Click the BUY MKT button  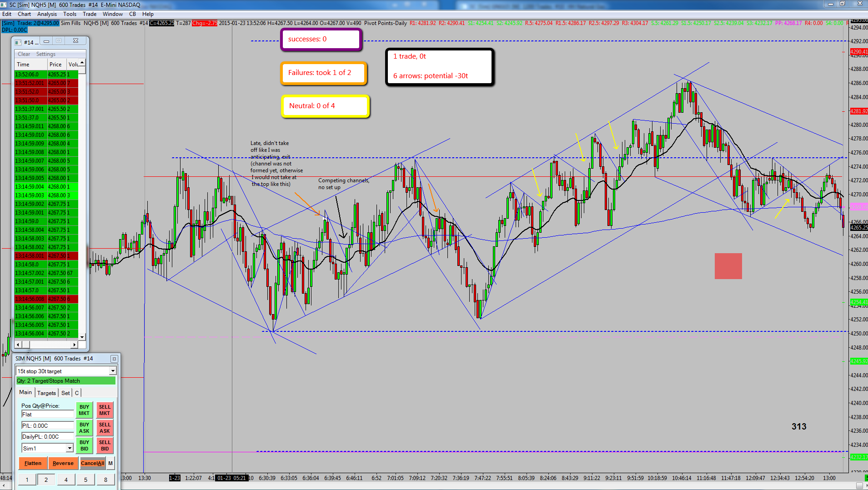[84, 410]
